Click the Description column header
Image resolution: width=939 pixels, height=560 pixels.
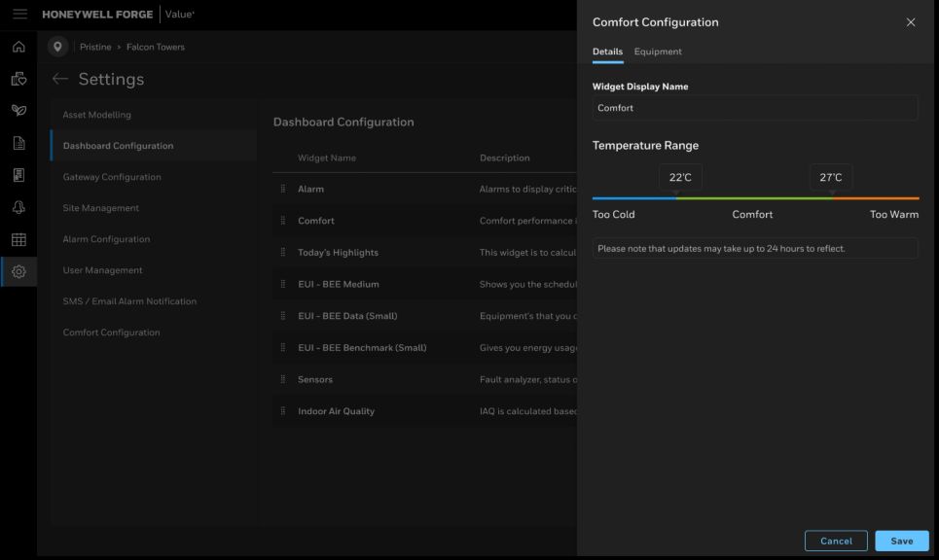504,157
